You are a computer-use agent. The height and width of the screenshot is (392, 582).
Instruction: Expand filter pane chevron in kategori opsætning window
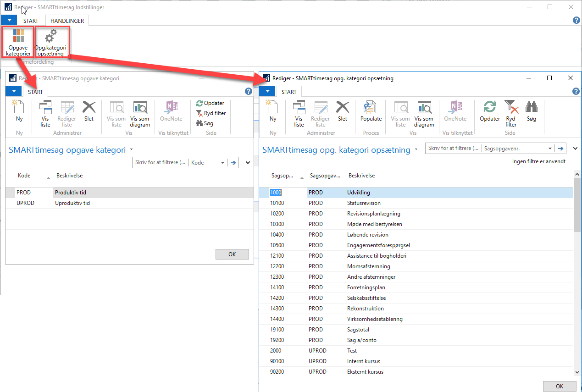point(576,149)
